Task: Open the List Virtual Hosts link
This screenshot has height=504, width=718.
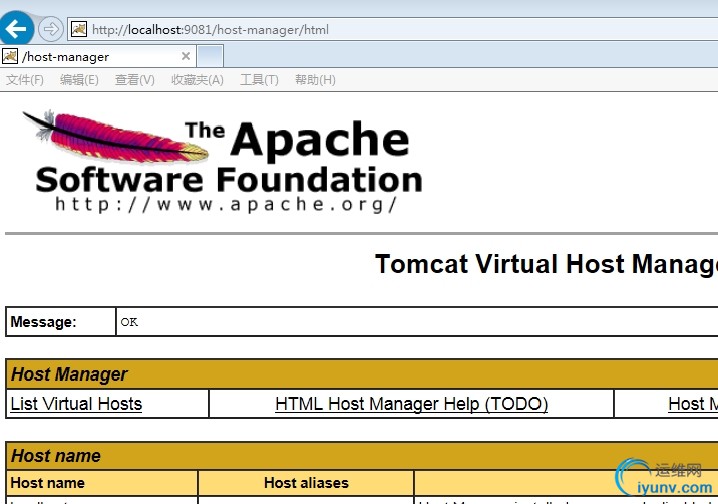Action: coord(76,404)
